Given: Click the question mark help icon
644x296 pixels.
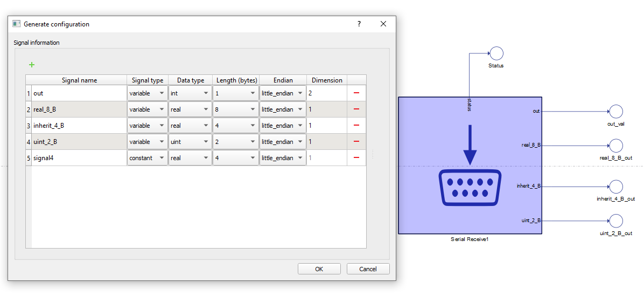Looking at the screenshot, I should [x=359, y=24].
